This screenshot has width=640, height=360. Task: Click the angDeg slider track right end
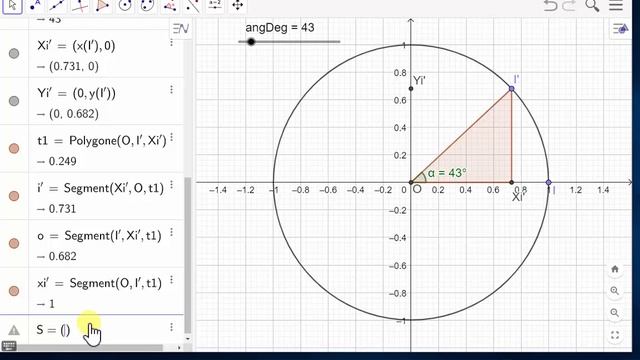338,42
